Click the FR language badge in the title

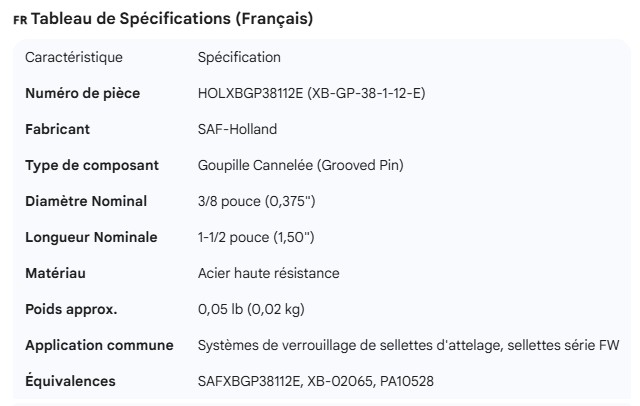coord(20,20)
